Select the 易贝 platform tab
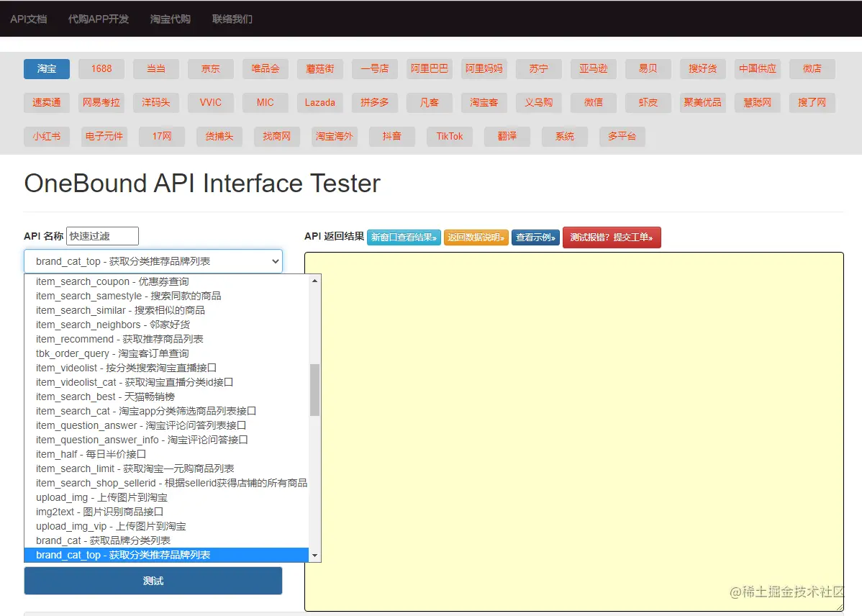The image size is (862, 616). click(x=648, y=69)
